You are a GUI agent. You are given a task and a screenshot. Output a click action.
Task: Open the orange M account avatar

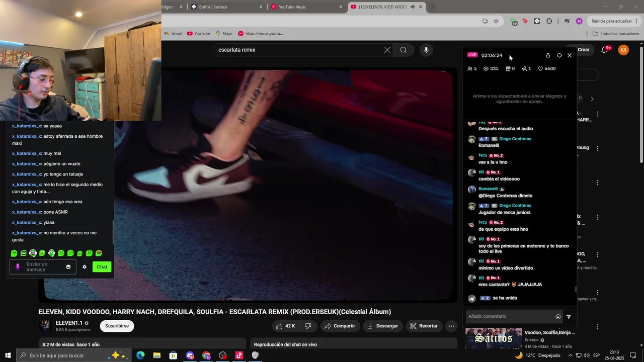[623, 50]
